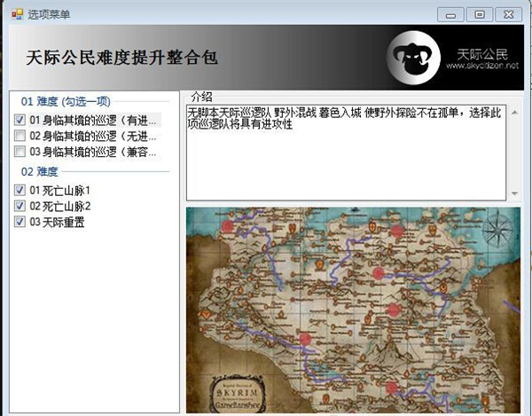Screen dimensions: 532x416
Task: Toggle the 01 死亡山脉1 checkbox
Action: (x=20, y=190)
